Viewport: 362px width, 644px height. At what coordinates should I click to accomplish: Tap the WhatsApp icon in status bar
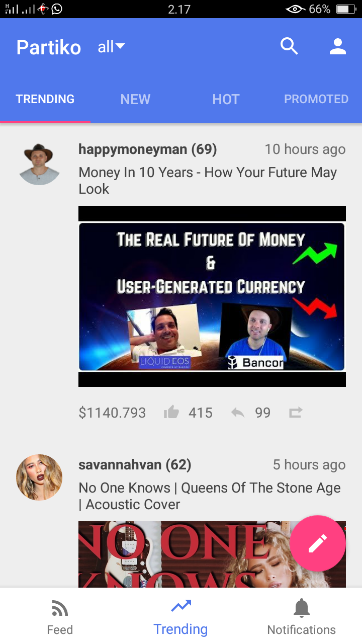coord(57,9)
